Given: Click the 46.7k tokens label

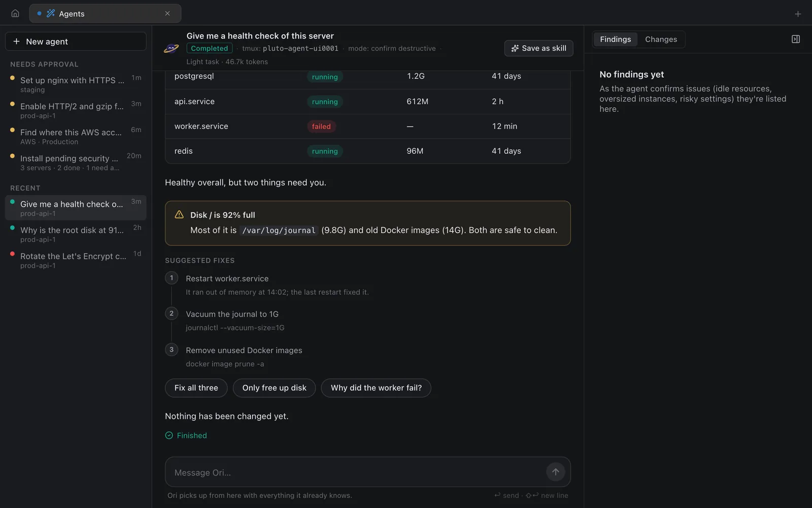Looking at the screenshot, I should click(x=247, y=61).
